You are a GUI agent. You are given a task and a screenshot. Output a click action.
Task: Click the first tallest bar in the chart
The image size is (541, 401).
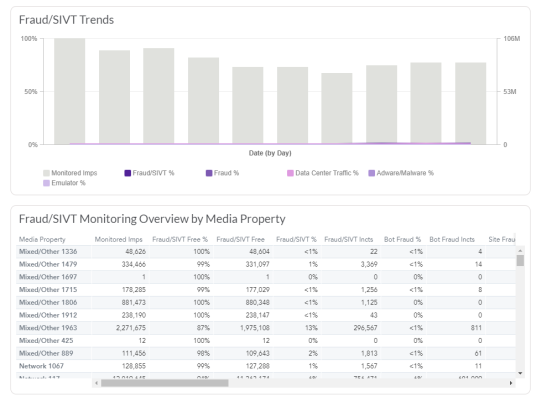70,91
